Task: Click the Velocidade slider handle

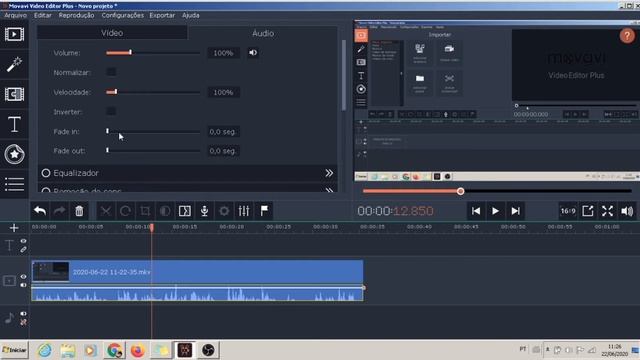Action: [x=116, y=92]
